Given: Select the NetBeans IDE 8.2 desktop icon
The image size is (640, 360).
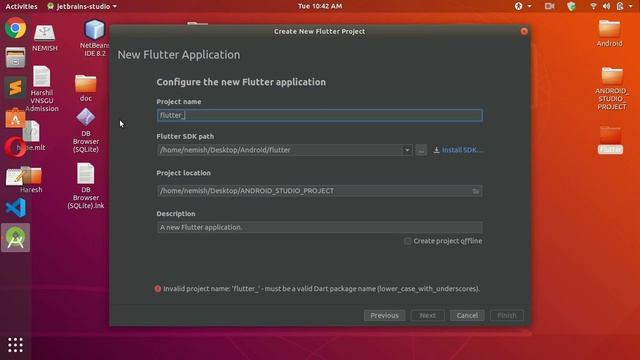Looking at the screenshot, I should point(95,38).
